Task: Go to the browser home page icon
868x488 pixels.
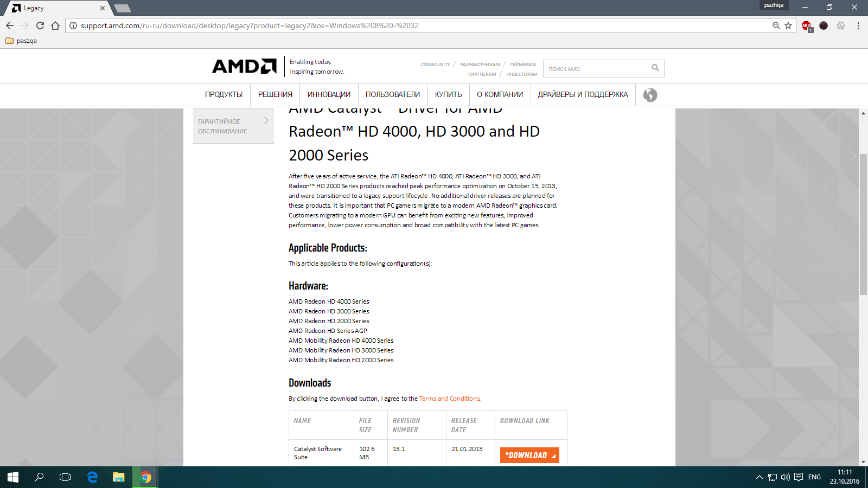Action: (55, 25)
